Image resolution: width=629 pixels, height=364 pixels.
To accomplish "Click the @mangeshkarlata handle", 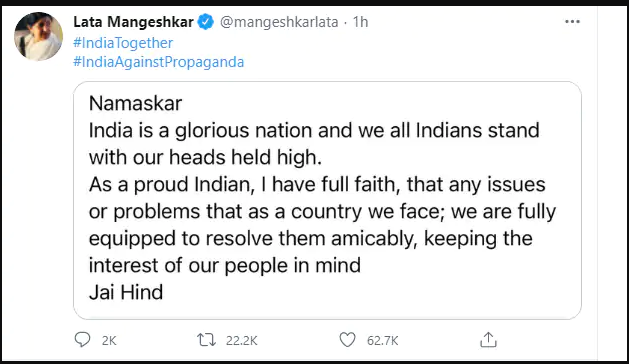I will tap(279, 22).
